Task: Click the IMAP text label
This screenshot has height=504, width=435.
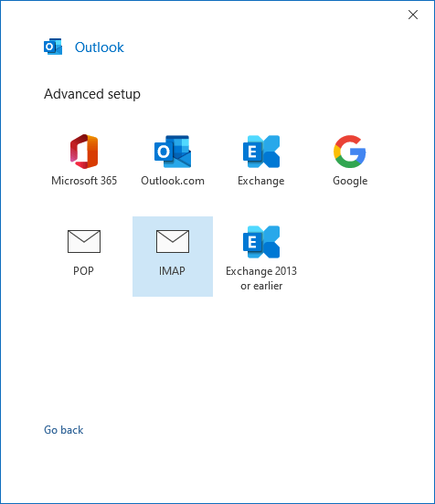Action: 172,271
